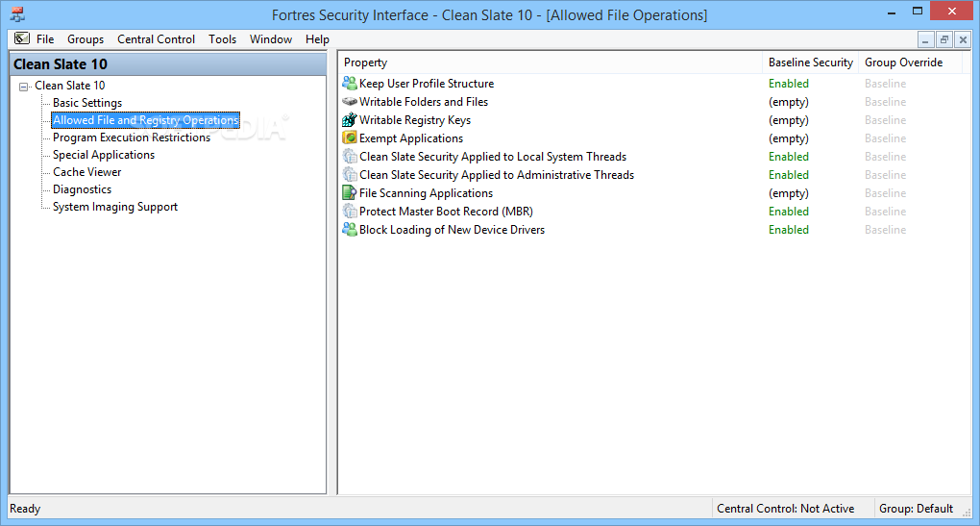Click the status bar resize grip
980x526 pixels.
coord(967,513)
